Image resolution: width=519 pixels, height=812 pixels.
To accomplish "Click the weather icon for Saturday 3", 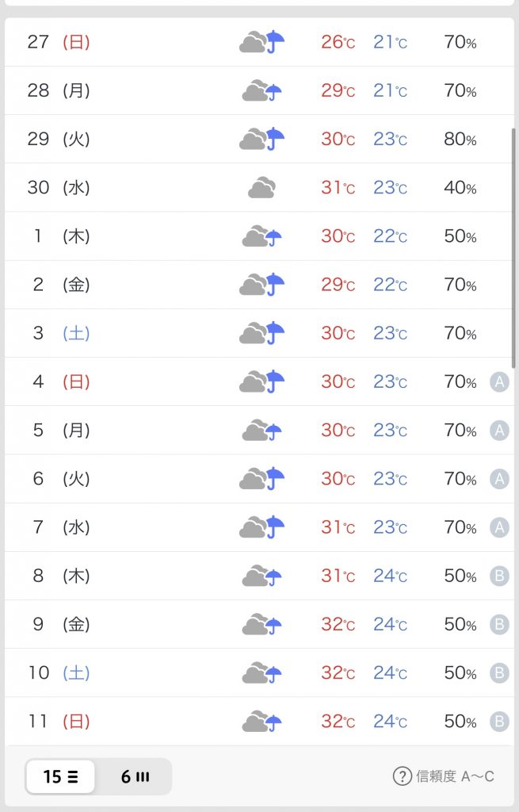I will [261, 333].
